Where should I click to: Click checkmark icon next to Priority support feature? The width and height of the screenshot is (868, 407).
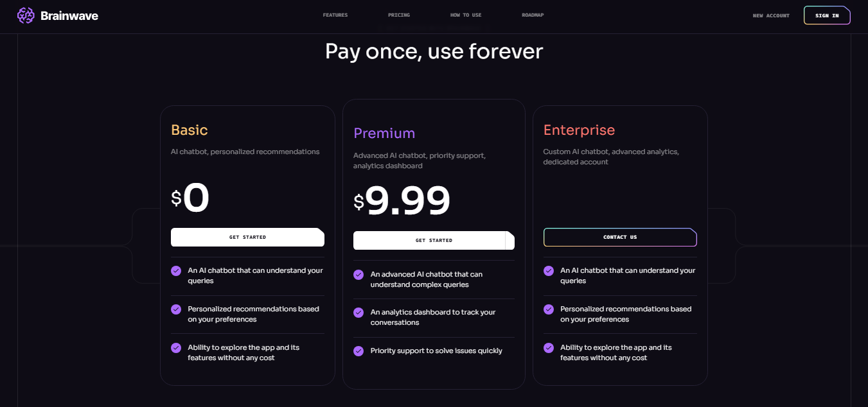[359, 351]
